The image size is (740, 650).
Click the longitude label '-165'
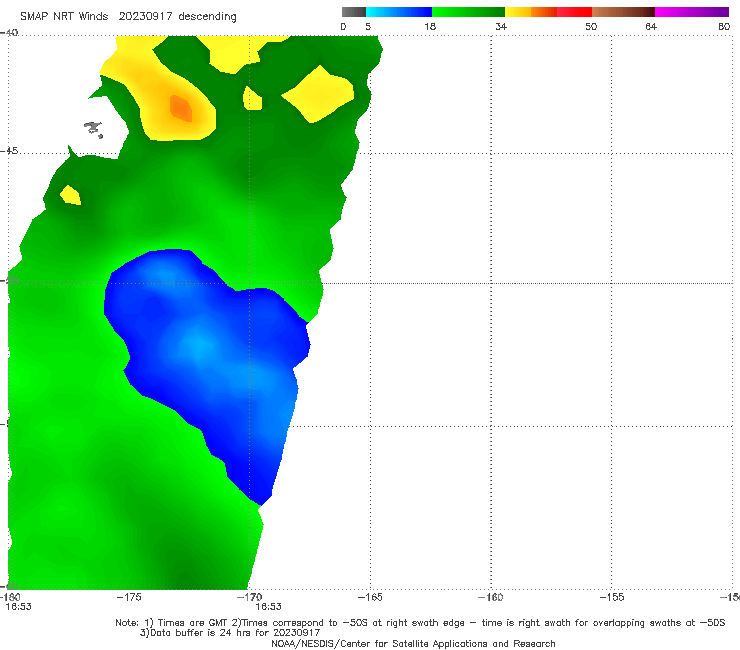coord(370,597)
